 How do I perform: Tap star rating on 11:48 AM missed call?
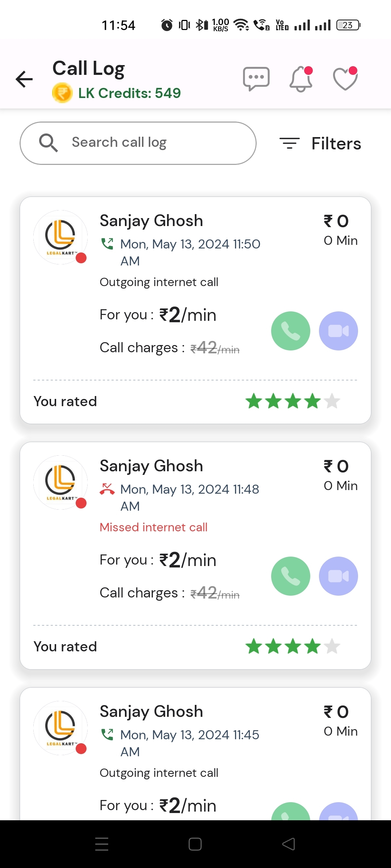[293, 646]
